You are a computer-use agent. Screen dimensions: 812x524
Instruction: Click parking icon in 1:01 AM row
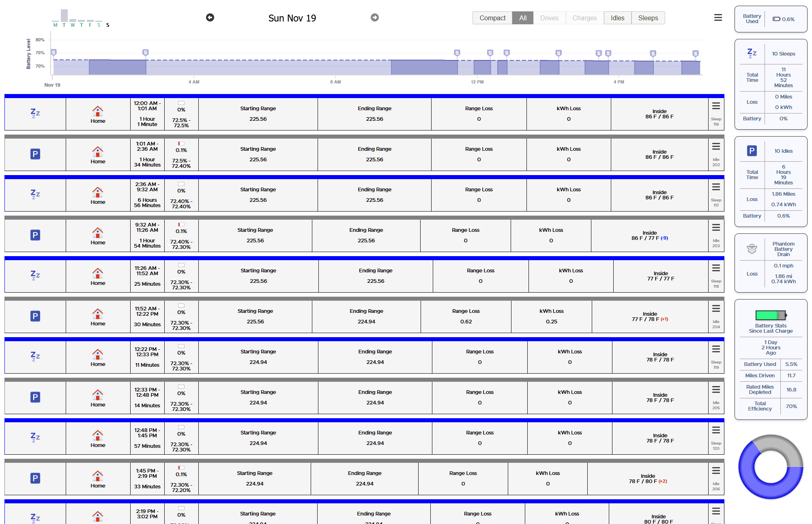tap(35, 154)
